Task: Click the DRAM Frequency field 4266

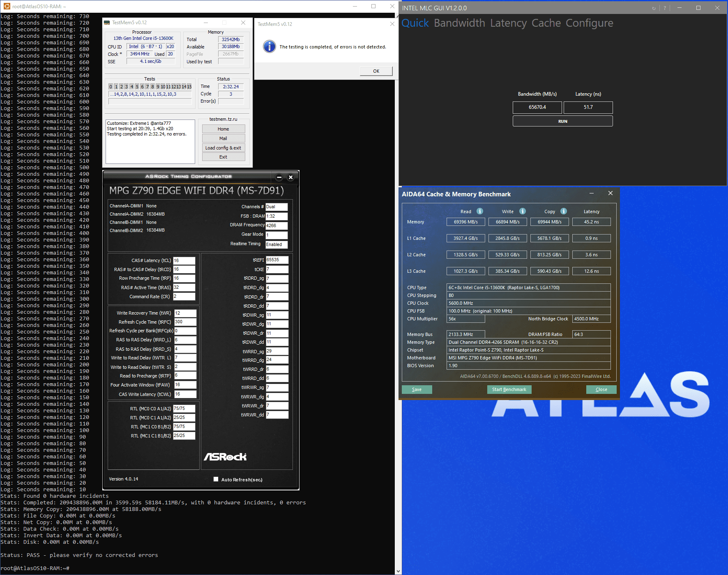Action: pyautogui.click(x=276, y=225)
